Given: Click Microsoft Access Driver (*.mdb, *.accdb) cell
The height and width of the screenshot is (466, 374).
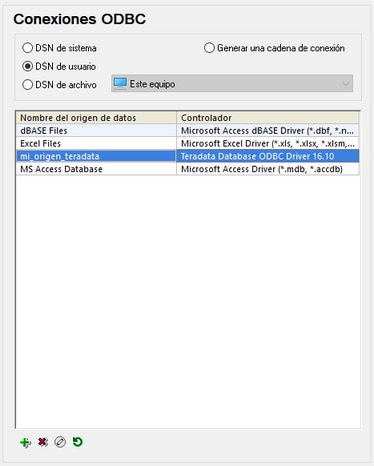Looking at the screenshot, I should (268, 169).
